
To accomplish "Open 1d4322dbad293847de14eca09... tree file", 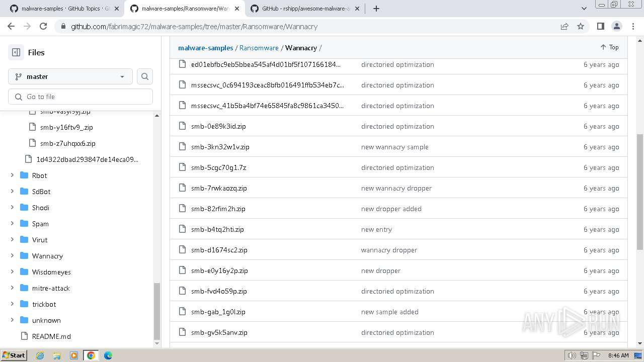I will [87, 159].
